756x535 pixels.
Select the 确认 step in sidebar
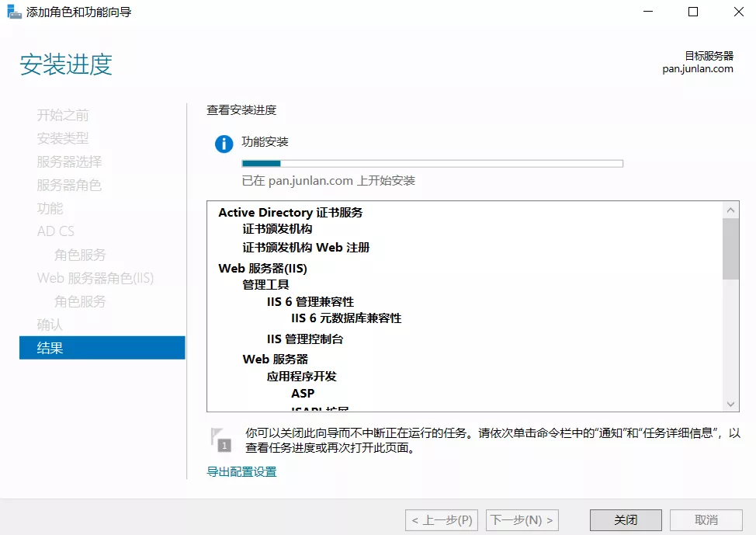click(x=50, y=325)
